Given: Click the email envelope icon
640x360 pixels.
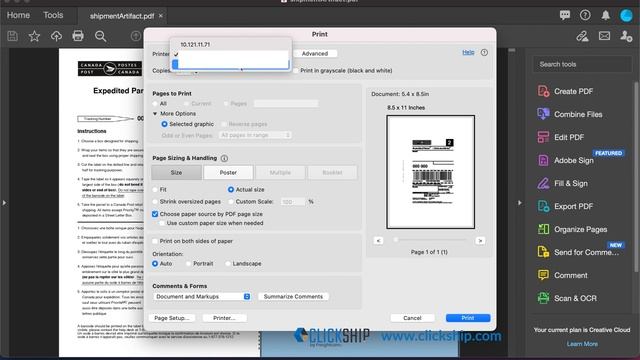Looking at the screenshot, I should 604,36.
